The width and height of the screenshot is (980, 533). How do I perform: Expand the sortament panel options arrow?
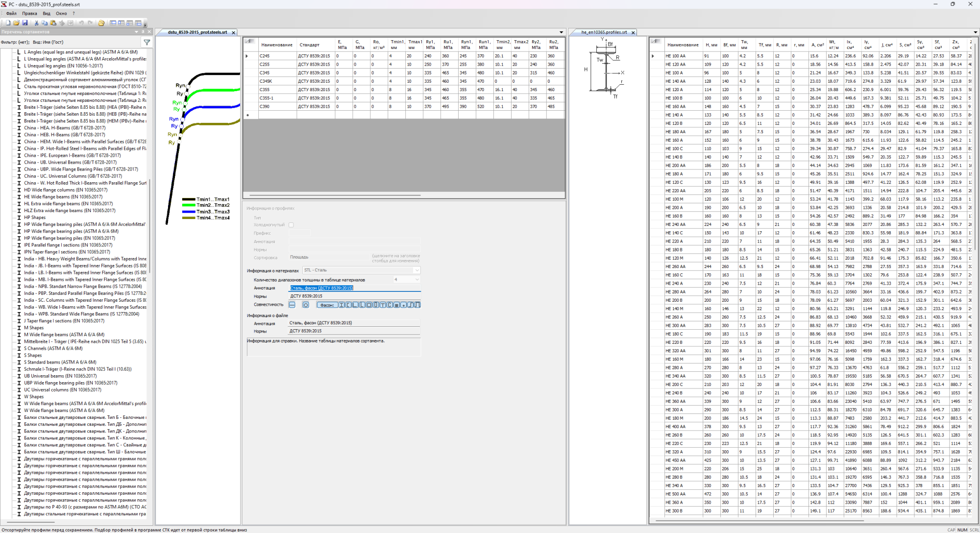[x=136, y=32]
